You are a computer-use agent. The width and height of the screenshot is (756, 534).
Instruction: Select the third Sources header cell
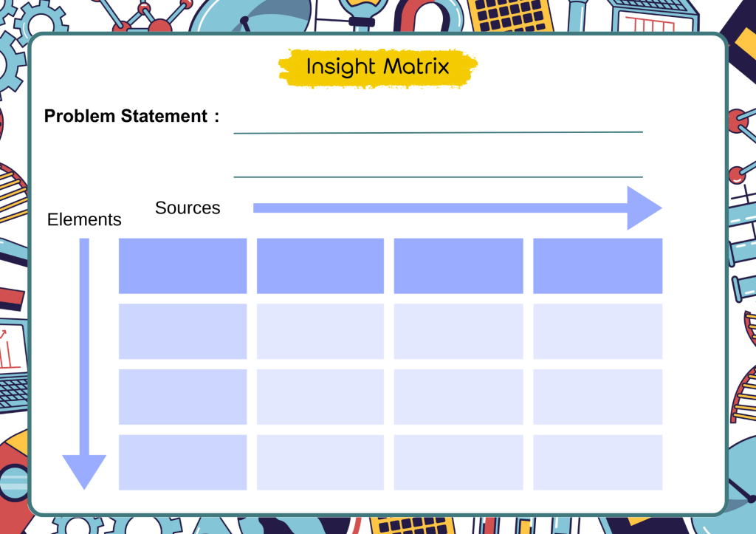coord(458,266)
